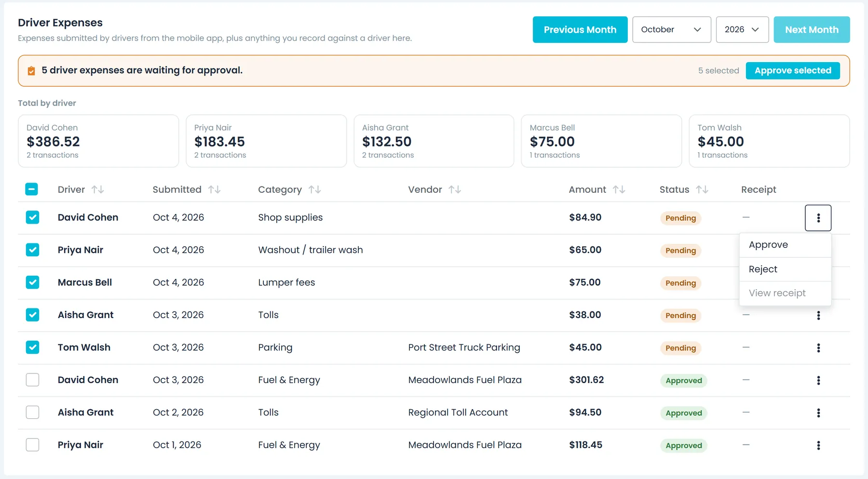Go to Next Month
Screen dimensions: 868x479
[812, 29]
